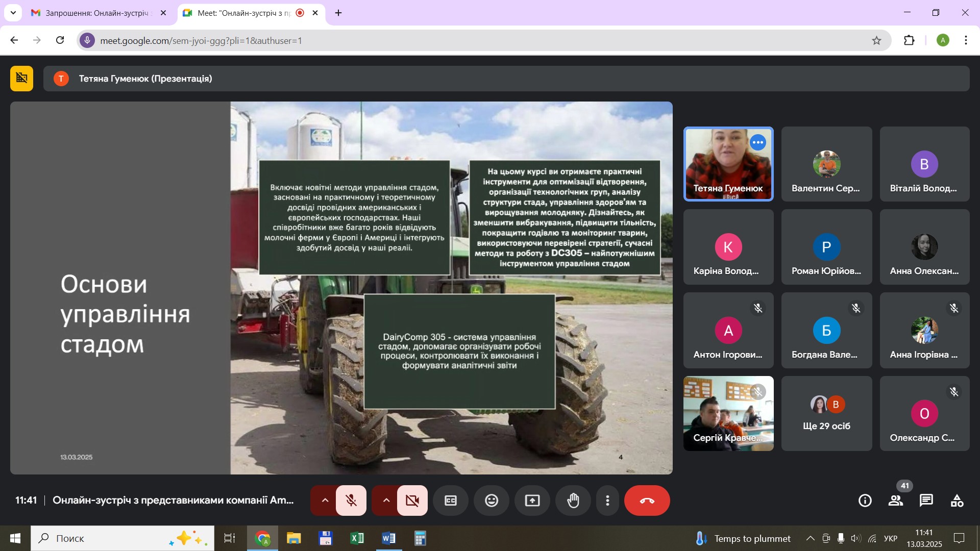This screenshot has width=980, height=551.
Task: Click Олександр С... avatar O
Action: 924,413
